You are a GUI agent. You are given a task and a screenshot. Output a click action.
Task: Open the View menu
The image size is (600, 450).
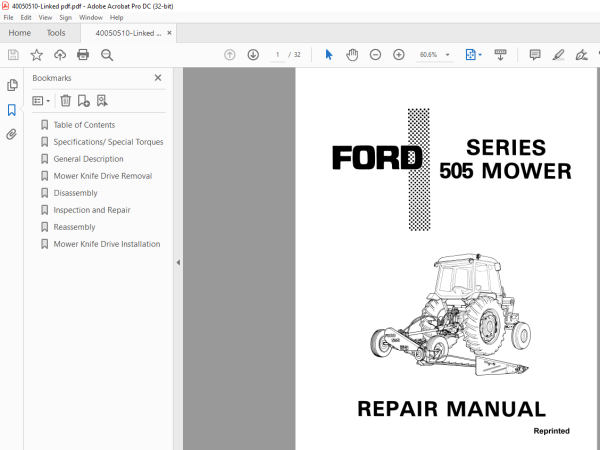[x=45, y=18]
